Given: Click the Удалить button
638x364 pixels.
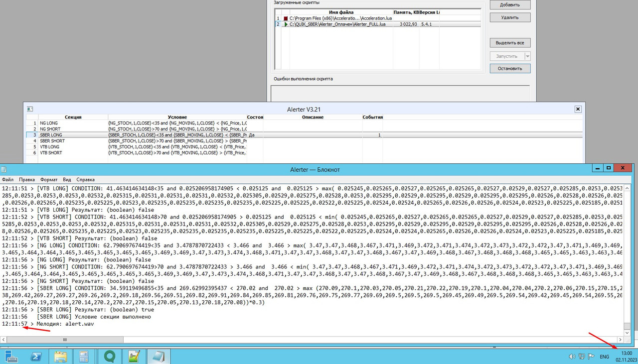Looking at the screenshot, I should [x=510, y=17].
